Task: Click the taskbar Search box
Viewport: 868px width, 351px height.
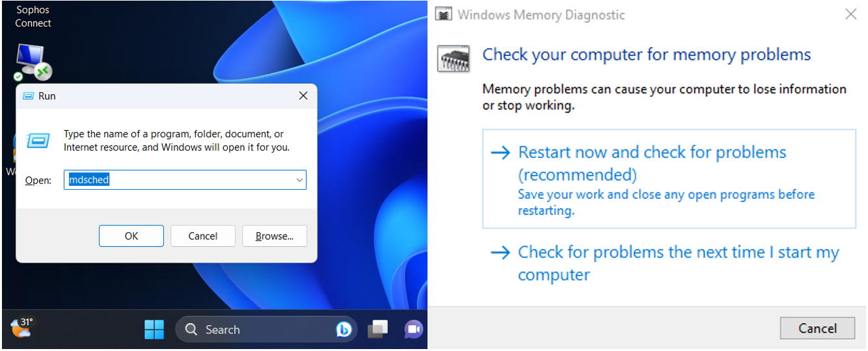Action: [x=267, y=330]
